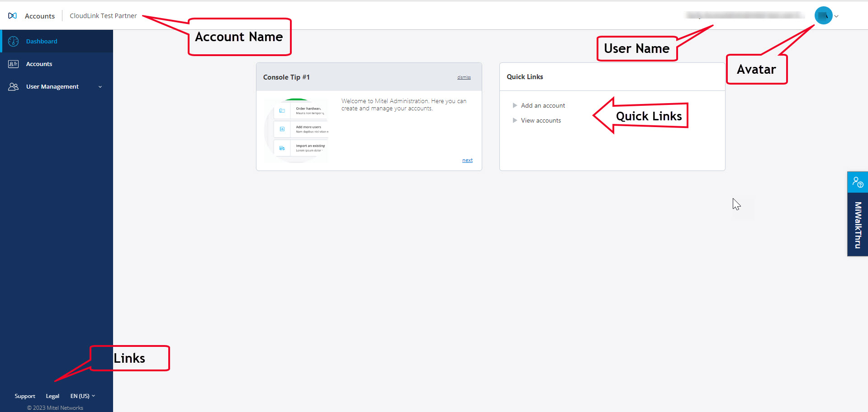Click the Order hardware icon in Console Tip
The image size is (868, 412).
tap(282, 110)
